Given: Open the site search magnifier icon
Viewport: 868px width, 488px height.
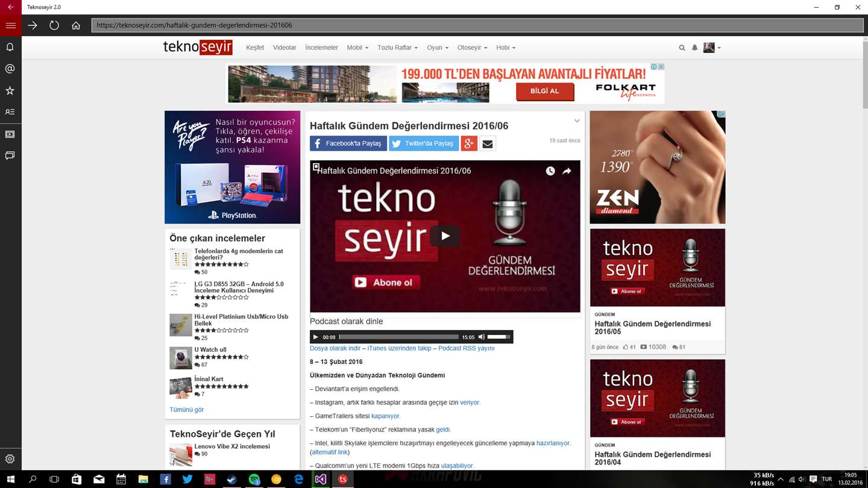Looking at the screenshot, I should point(682,48).
